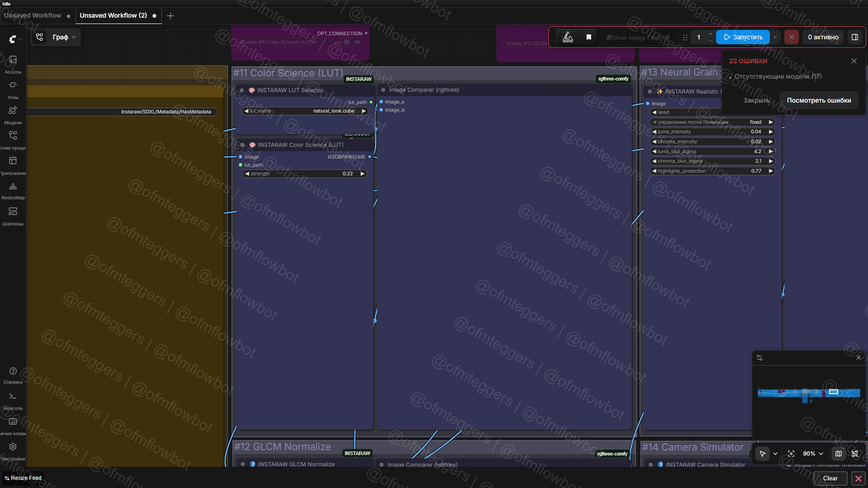Click the lut_name natural_look.cube field
Screen dimensions: 868x488
(305, 111)
